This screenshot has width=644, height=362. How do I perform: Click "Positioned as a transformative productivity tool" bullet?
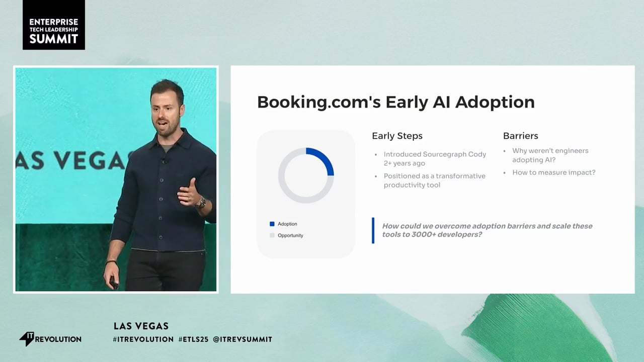pyautogui.click(x=434, y=180)
